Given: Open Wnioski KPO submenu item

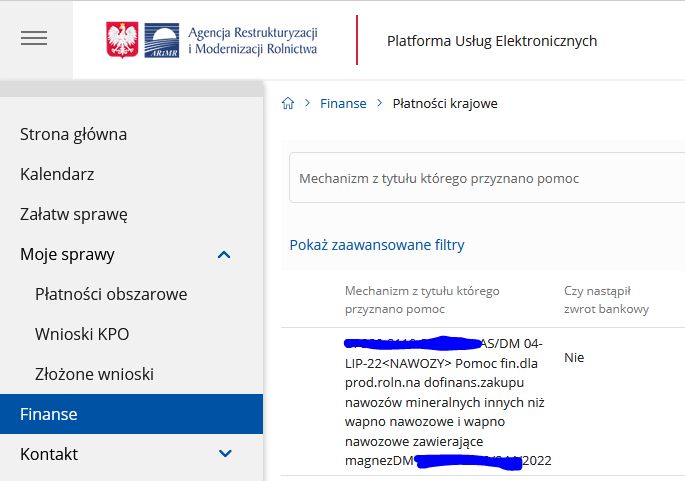Looking at the screenshot, I should (82, 334).
